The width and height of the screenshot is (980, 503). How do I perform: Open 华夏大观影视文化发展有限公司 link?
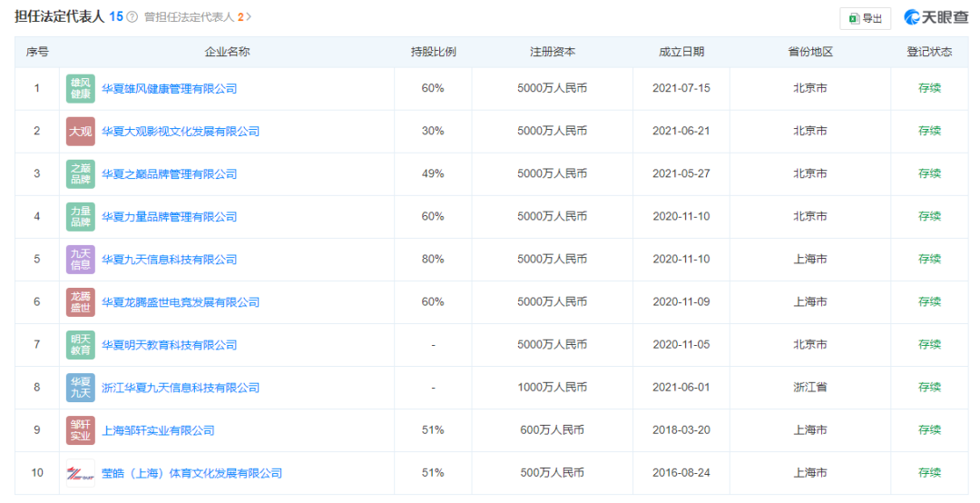(181, 132)
